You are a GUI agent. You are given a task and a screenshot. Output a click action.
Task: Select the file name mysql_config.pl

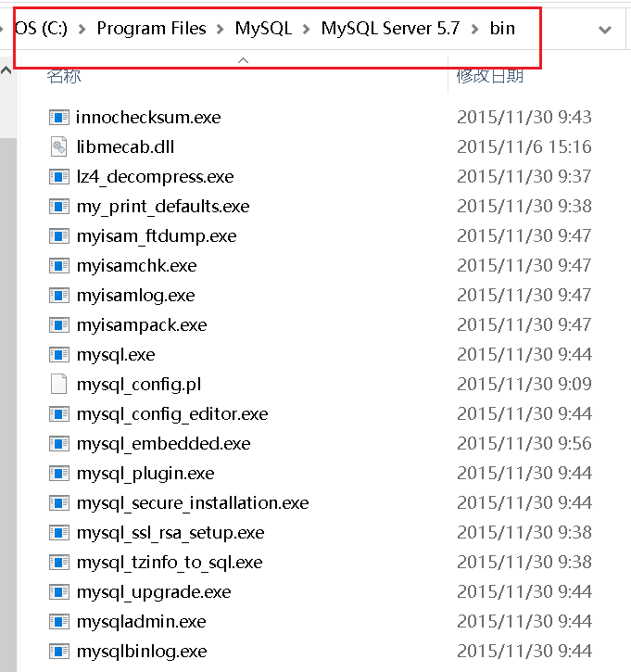click(x=139, y=385)
